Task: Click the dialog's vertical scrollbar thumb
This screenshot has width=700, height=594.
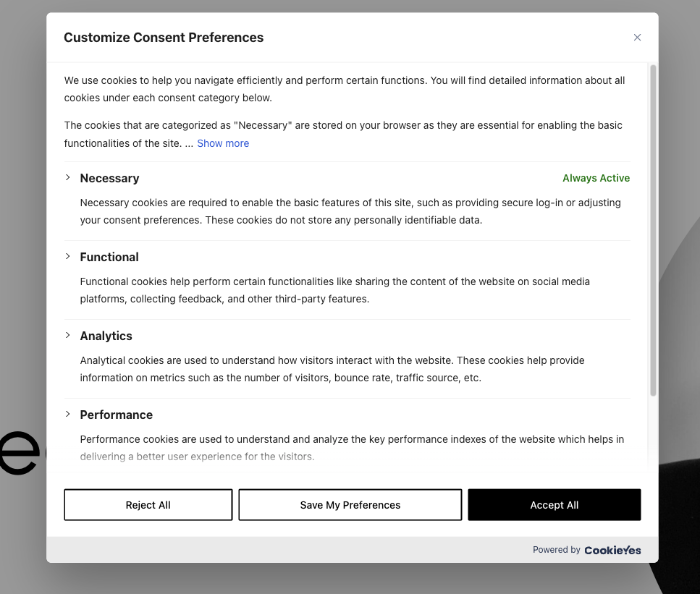Action: click(653, 230)
